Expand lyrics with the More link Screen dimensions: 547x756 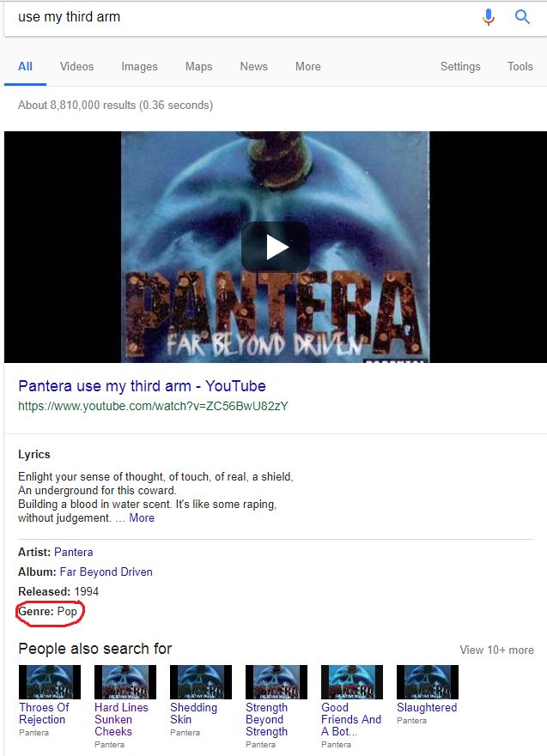142,518
